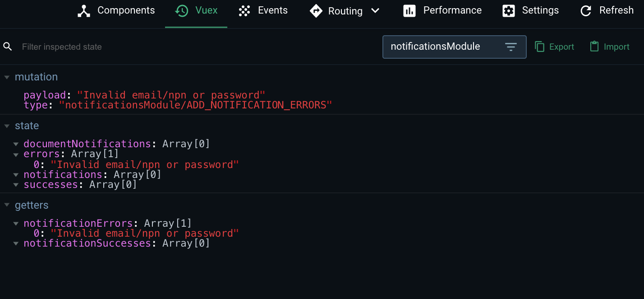Click the Import clipboard icon
Image resolution: width=644 pixels, height=299 pixels.
pyautogui.click(x=595, y=47)
